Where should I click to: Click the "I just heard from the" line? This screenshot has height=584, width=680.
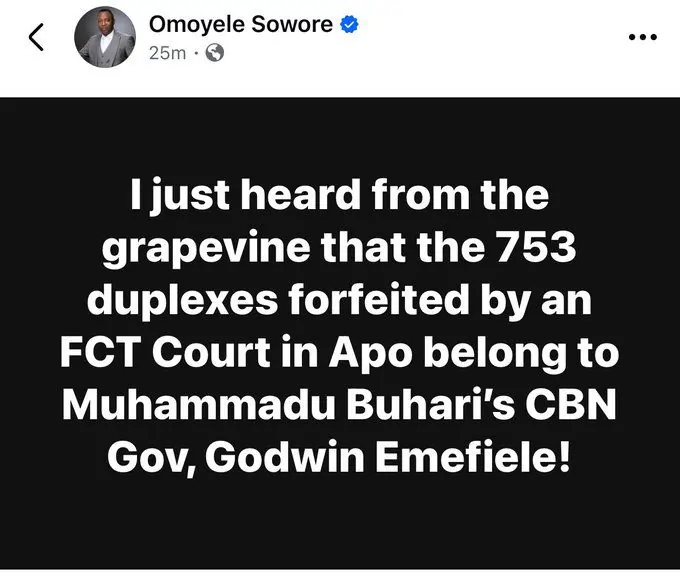pos(340,195)
